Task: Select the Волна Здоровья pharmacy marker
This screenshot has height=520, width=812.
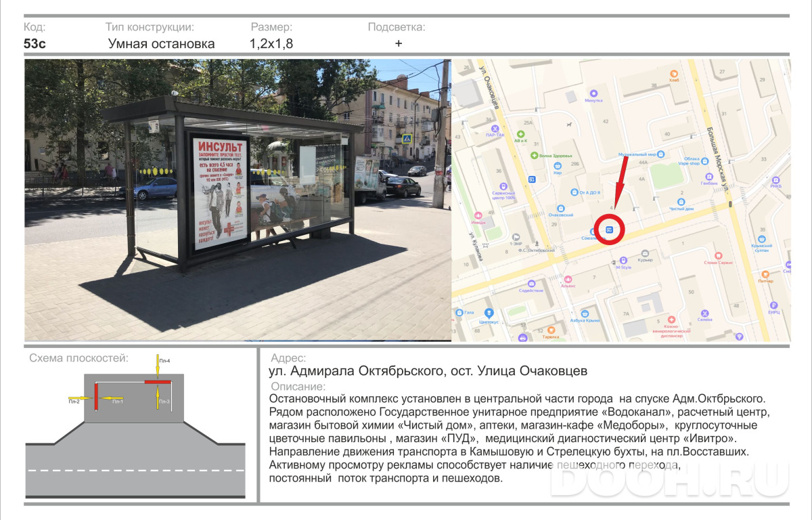Action: pos(534,155)
